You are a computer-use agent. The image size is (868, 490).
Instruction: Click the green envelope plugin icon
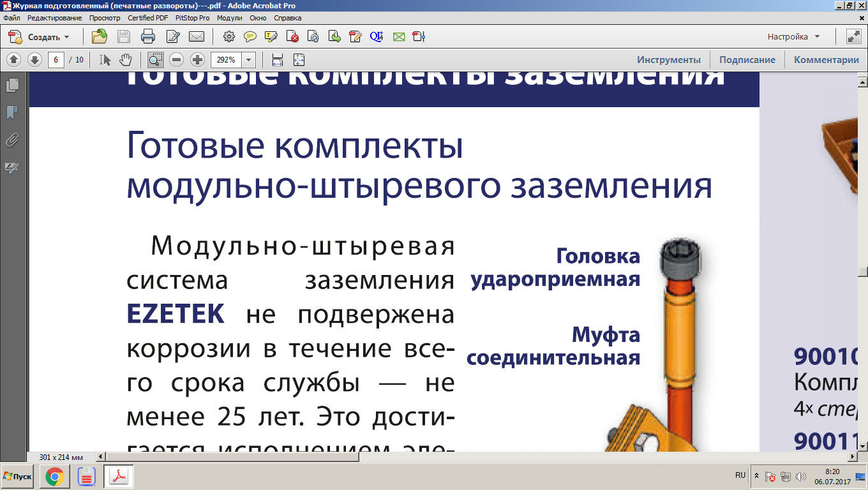click(399, 36)
